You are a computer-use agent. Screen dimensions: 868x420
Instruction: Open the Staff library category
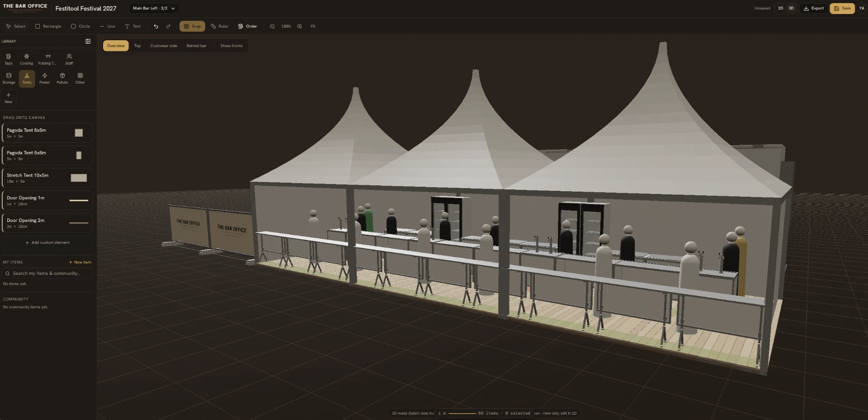69,59
